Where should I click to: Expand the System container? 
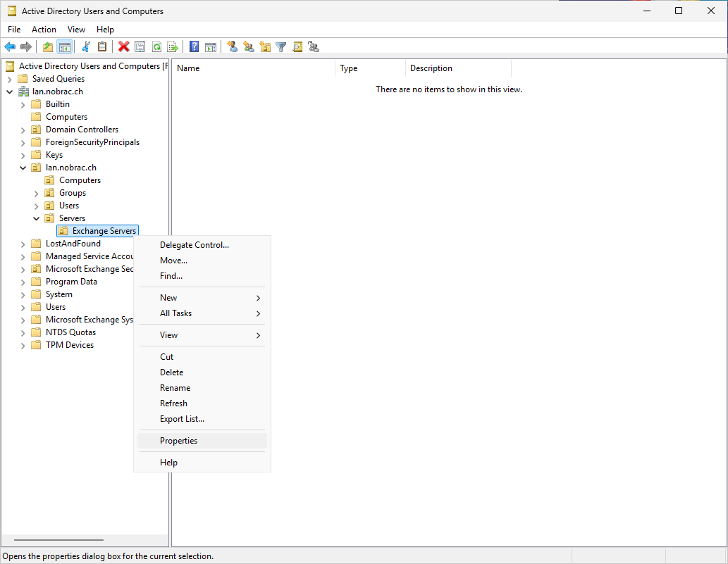click(23, 295)
